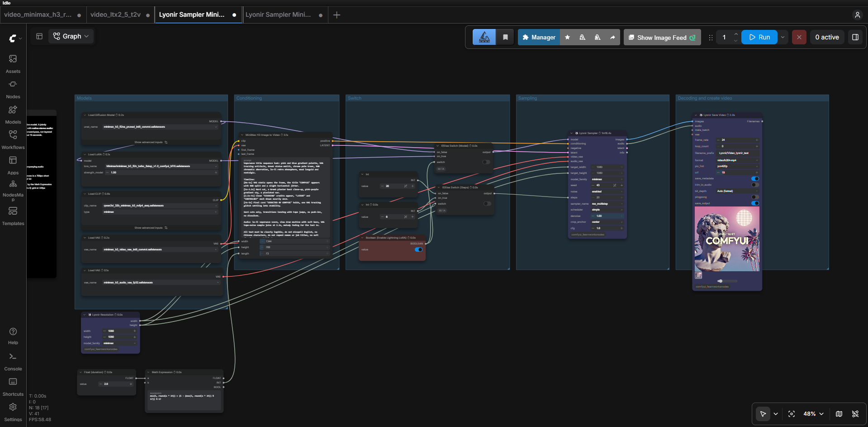Screen dimensions: 868x427
Task: Open the Manager button
Action: (x=539, y=37)
